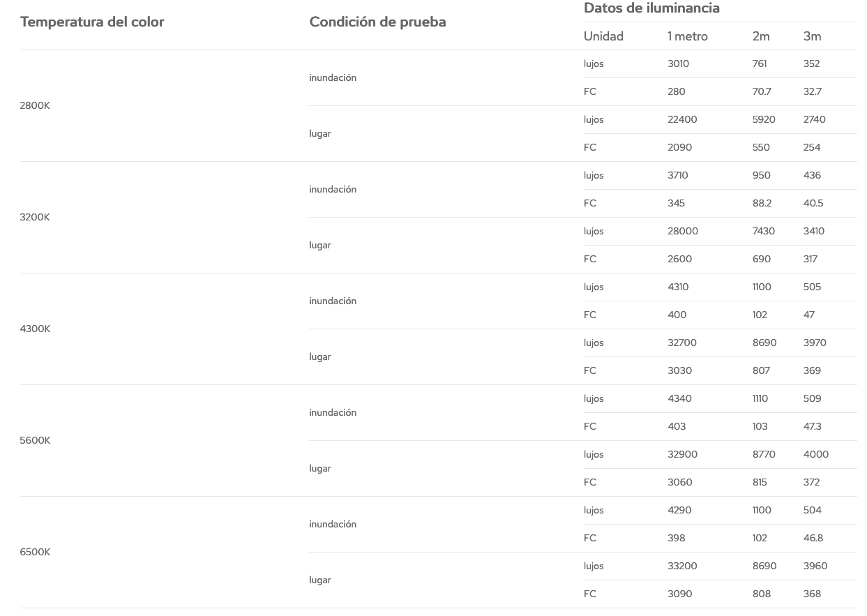867x616 pixels.
Task: Select the 2800K color temperature row label
Action: coord(35,105)
